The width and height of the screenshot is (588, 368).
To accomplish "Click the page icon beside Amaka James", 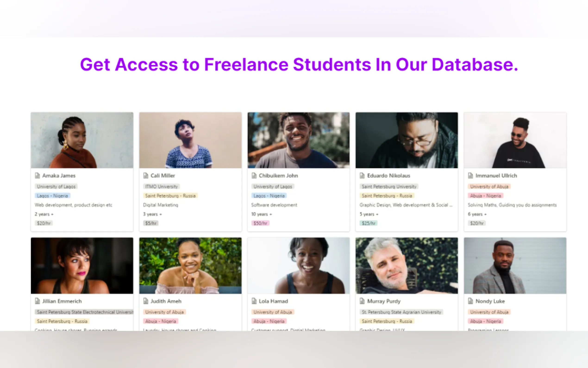I will coord(38,175).
